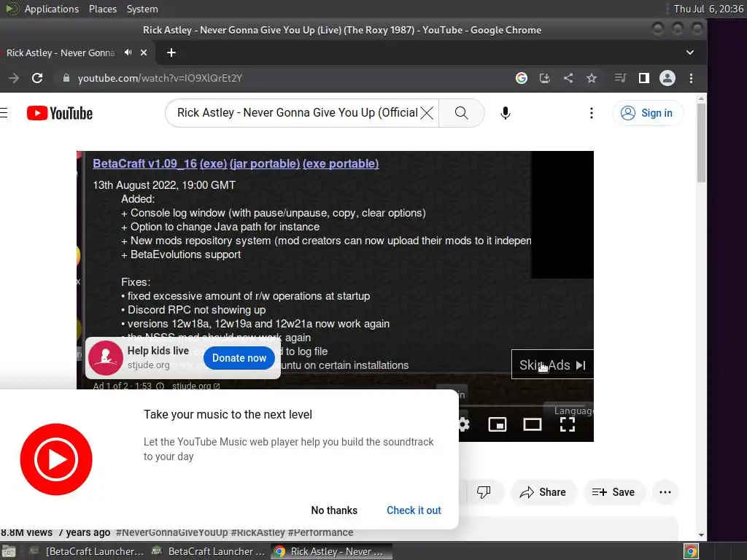The height and width of the screenshot is (560, 747).
Task: Share this page from address bar
Action: [x=568, y=78]
